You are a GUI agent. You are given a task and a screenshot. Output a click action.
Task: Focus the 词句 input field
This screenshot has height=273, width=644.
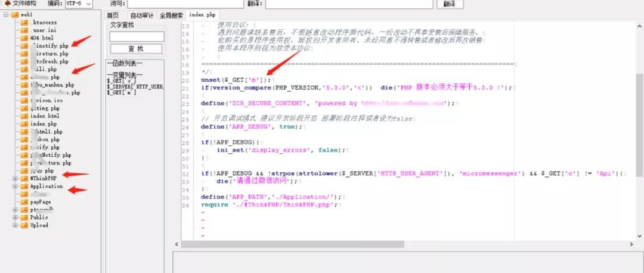click(x=185, y=4)
